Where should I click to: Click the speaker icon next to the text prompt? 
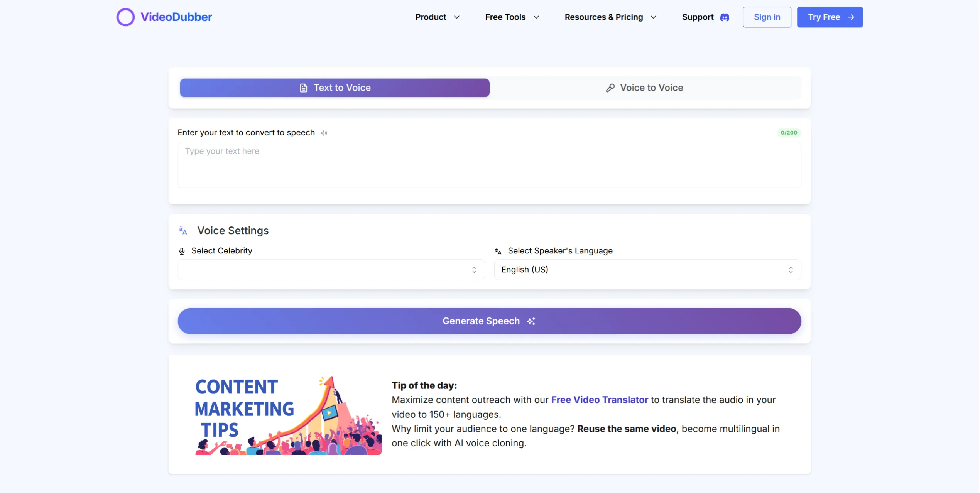[x=324, y=133]
